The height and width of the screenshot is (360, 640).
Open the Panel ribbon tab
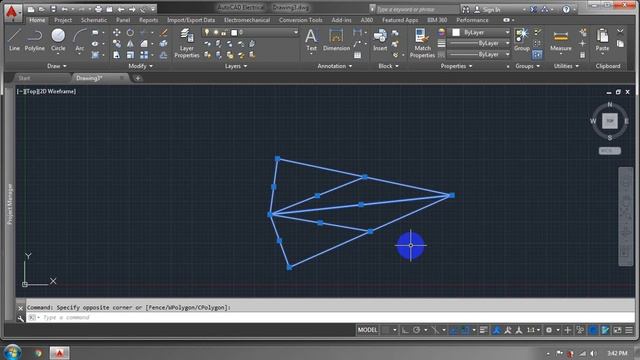pos(123,20)
